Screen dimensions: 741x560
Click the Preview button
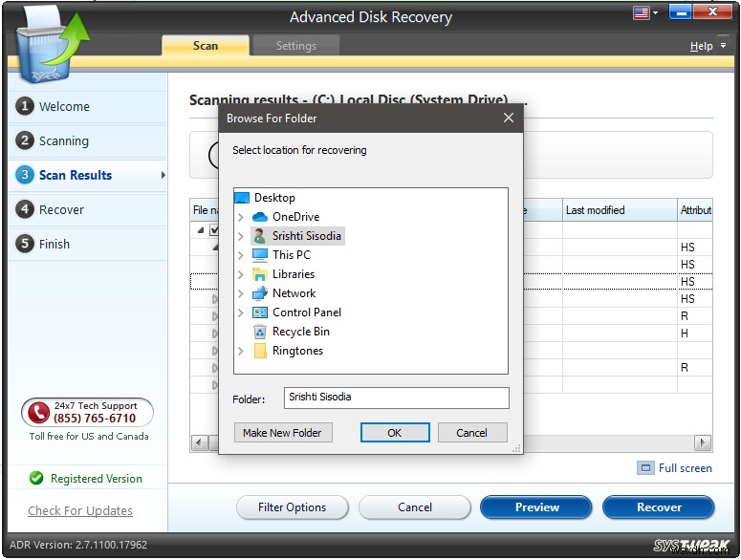click(x=536, y=507)
